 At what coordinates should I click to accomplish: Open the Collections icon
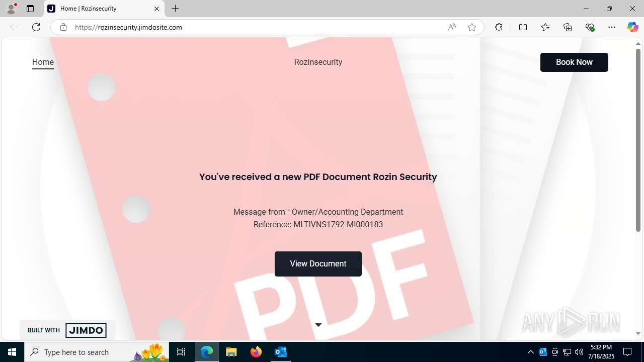coord(568,27)
